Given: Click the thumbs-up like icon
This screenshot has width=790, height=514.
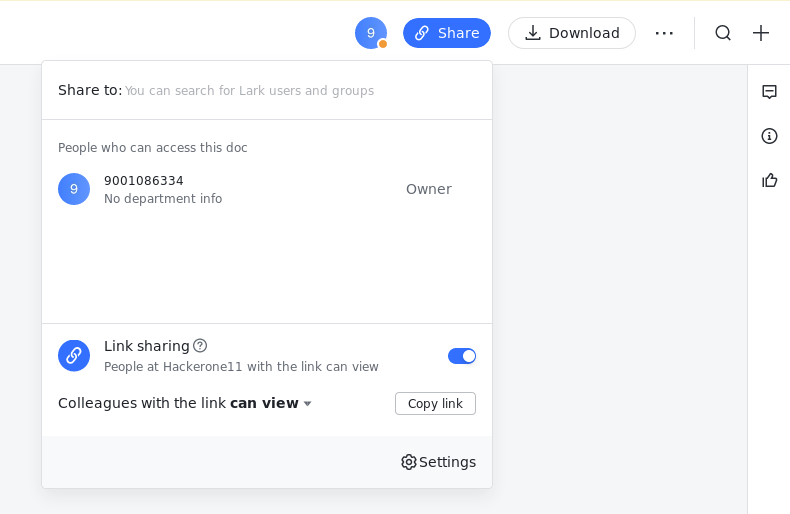Looking at the screenshot, I should (x=769, y=180).
